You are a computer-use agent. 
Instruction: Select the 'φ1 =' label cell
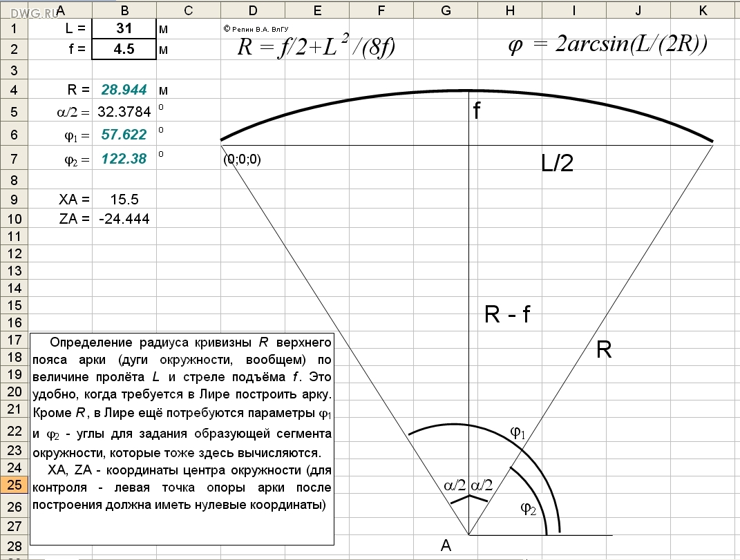tap(60, 135)
